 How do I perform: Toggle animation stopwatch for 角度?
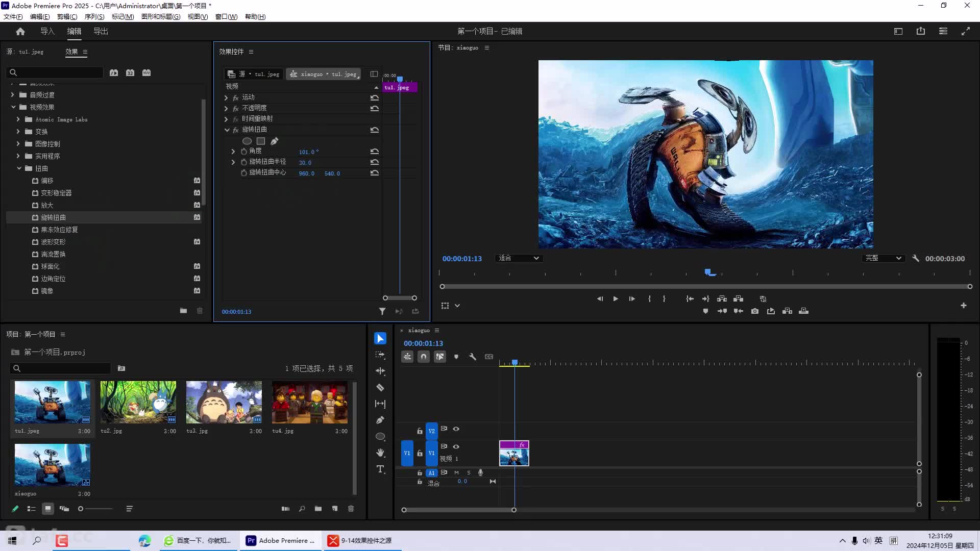click(x=244, y=152)
